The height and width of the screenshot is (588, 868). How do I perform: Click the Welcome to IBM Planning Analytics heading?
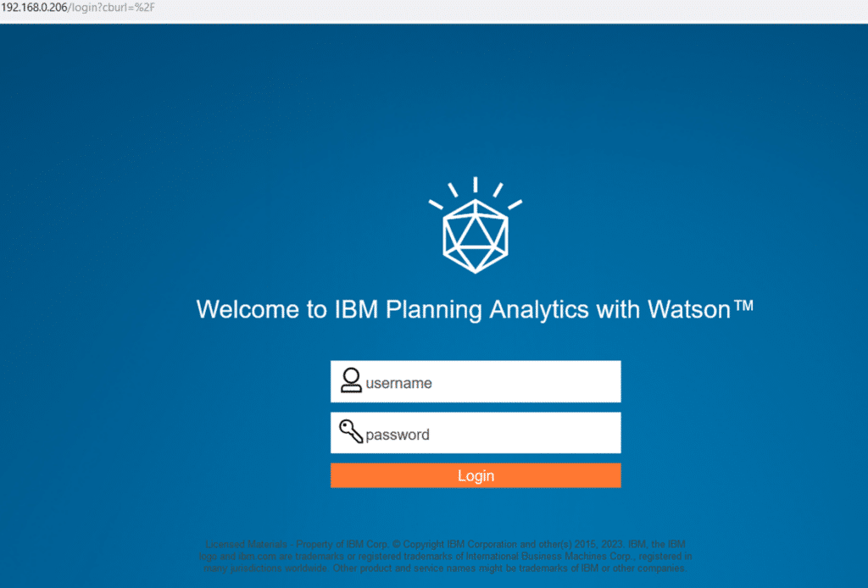[475, 308]
